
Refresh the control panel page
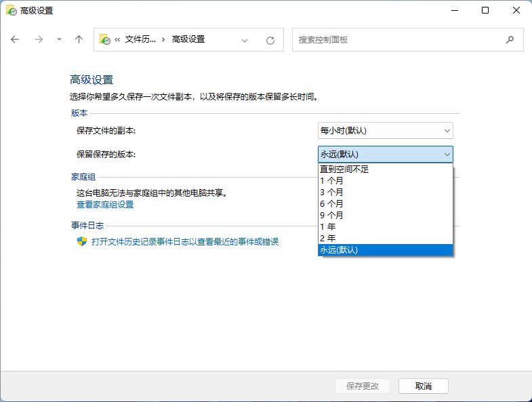(x=270, y=40)
